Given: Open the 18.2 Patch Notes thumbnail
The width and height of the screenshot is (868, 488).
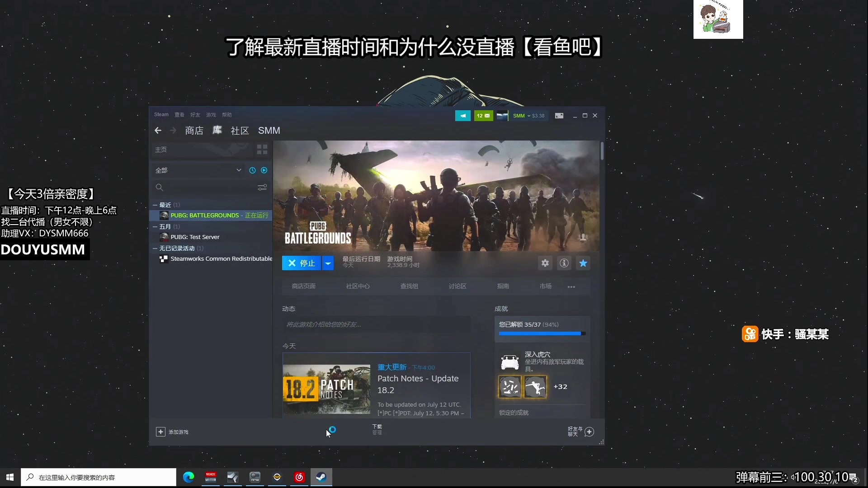Looking at the screenshot, I should 326,389.
